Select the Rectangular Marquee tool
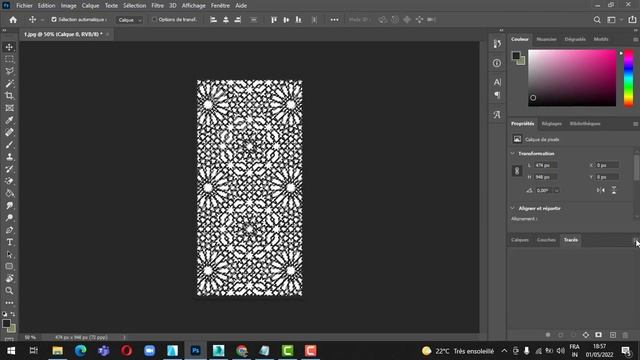 pos(9,59)
